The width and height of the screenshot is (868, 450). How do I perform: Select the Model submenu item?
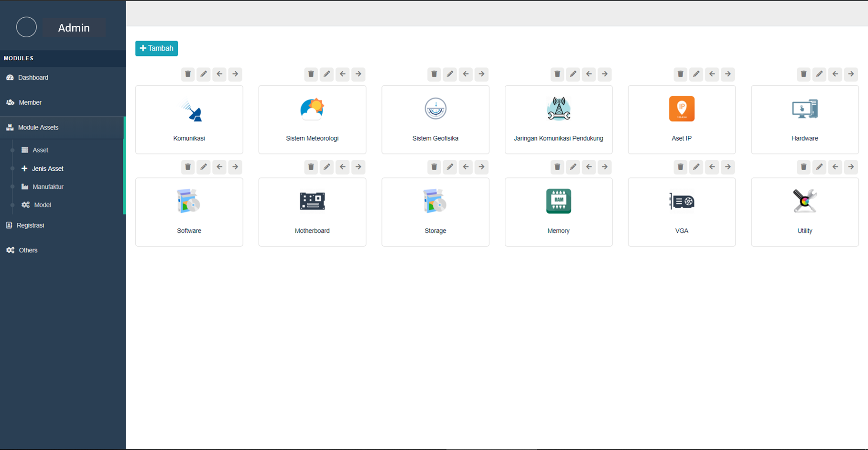pyautogui.click(x=43, y=205)
